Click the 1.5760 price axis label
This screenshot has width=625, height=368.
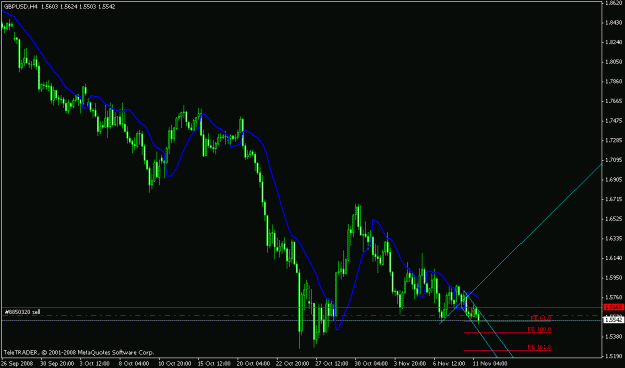(614, 297)
